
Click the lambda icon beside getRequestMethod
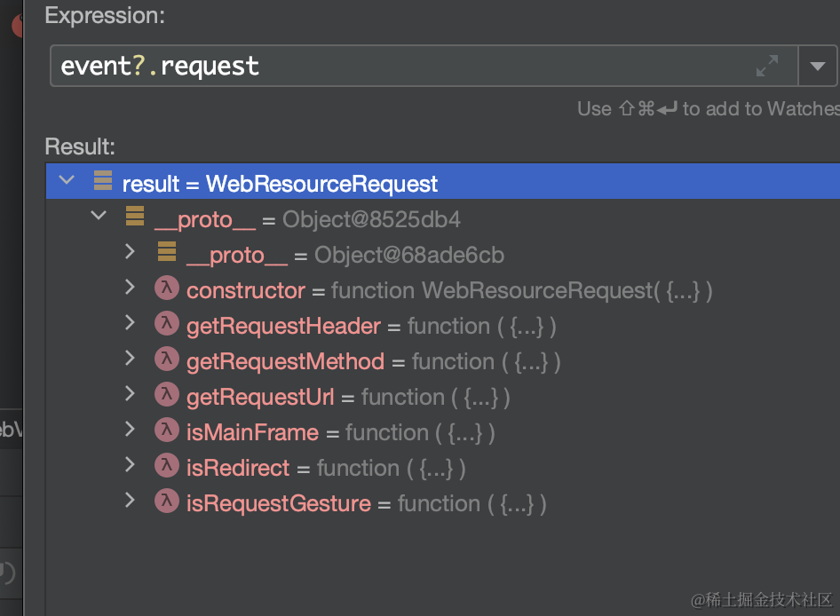pos(167,361)
